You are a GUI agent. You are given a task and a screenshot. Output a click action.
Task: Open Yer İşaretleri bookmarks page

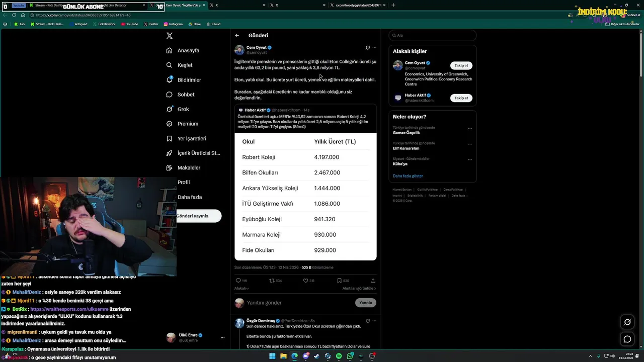point(186,138)
